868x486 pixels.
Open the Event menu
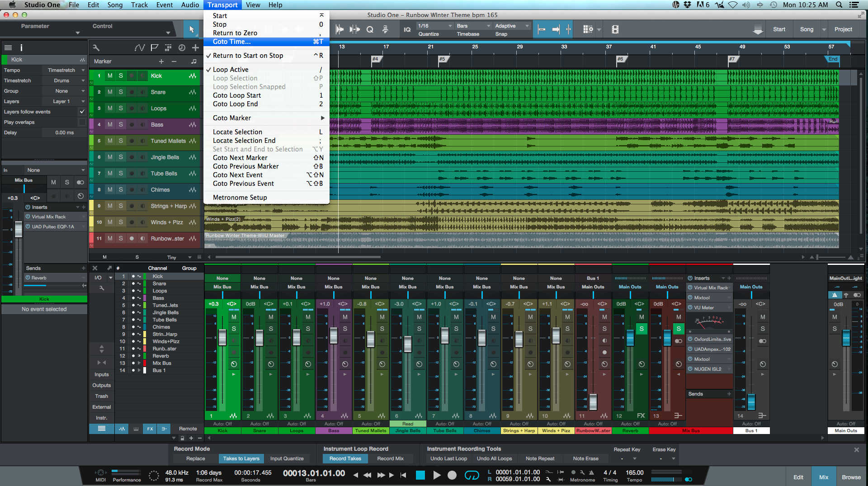pos(165,5)
